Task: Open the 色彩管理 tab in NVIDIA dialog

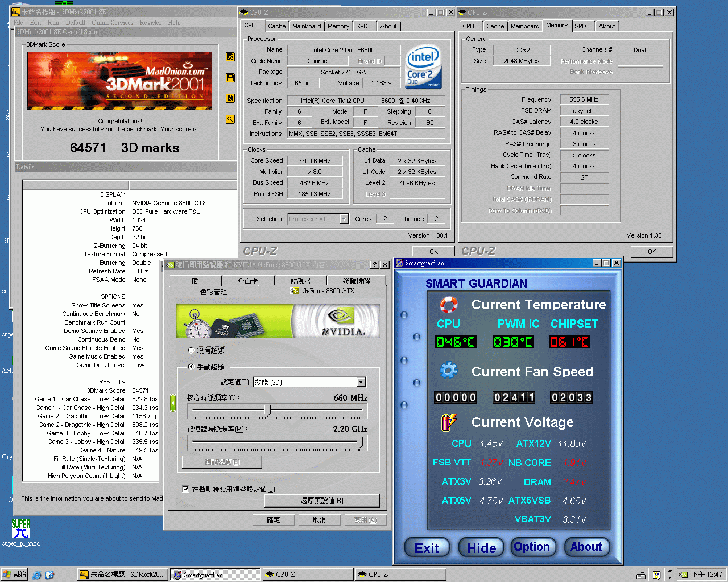Action: click(214, 292)
